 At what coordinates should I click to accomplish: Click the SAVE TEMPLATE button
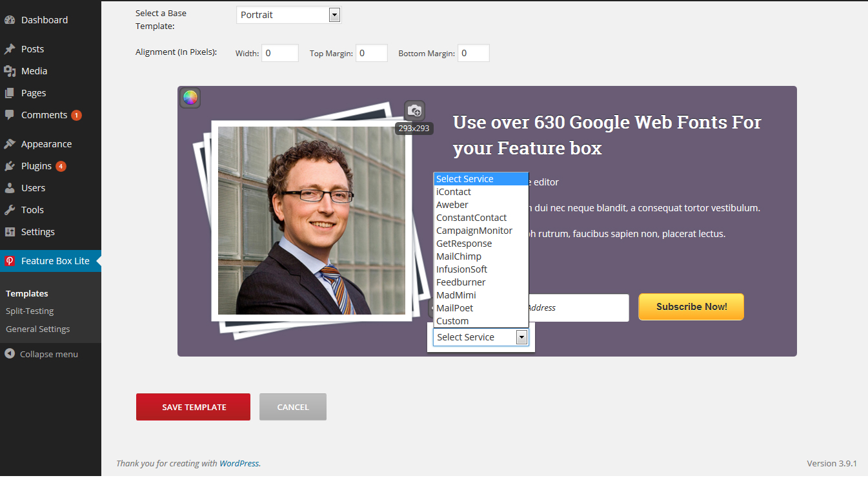193,407
